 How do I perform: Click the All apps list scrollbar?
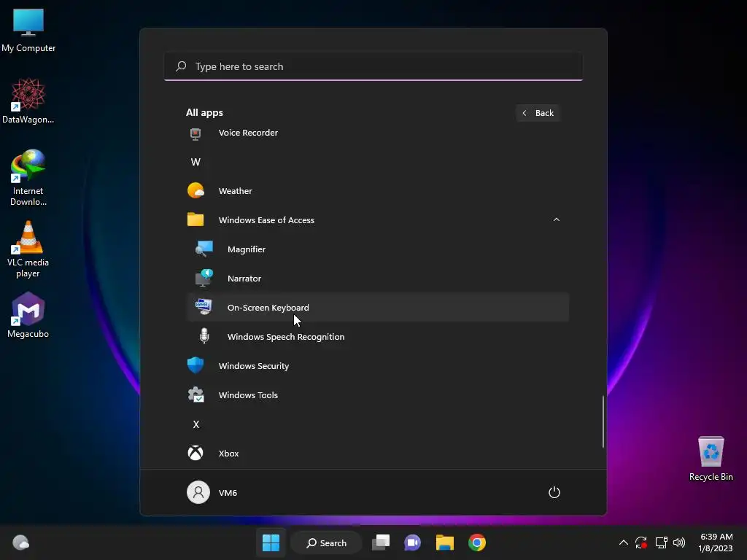603,421
